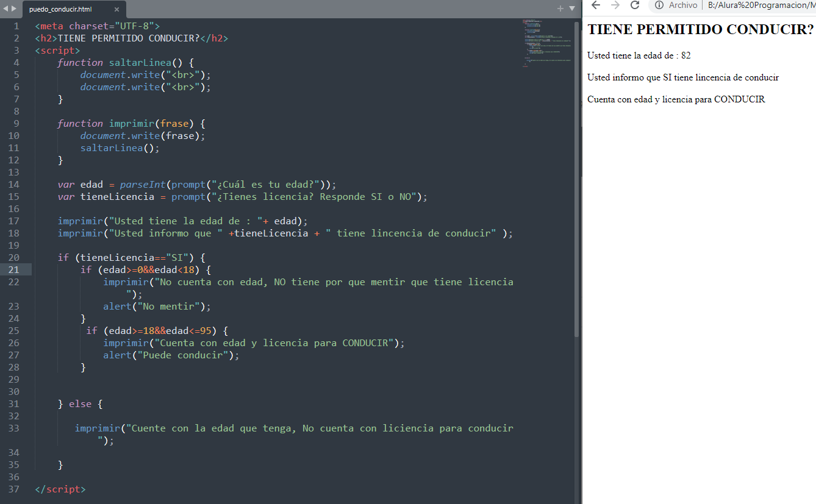
Task: Select the puedo_conducir.html tab
Action: pos(74,9)
